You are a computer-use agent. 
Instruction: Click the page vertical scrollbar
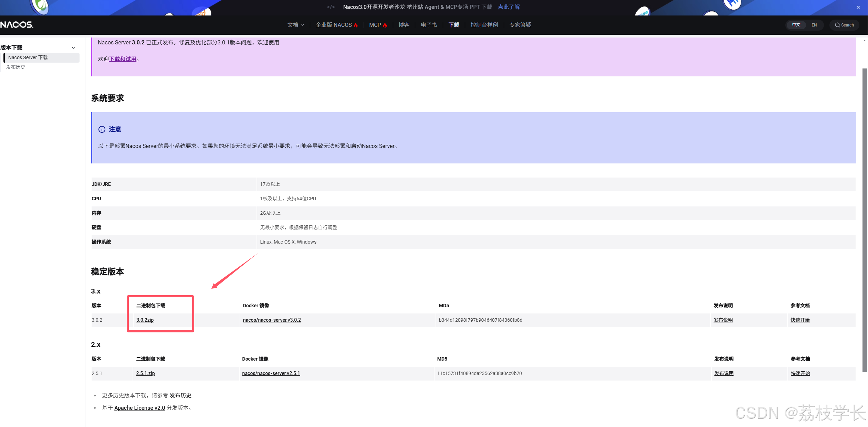(x=865, y=220)
